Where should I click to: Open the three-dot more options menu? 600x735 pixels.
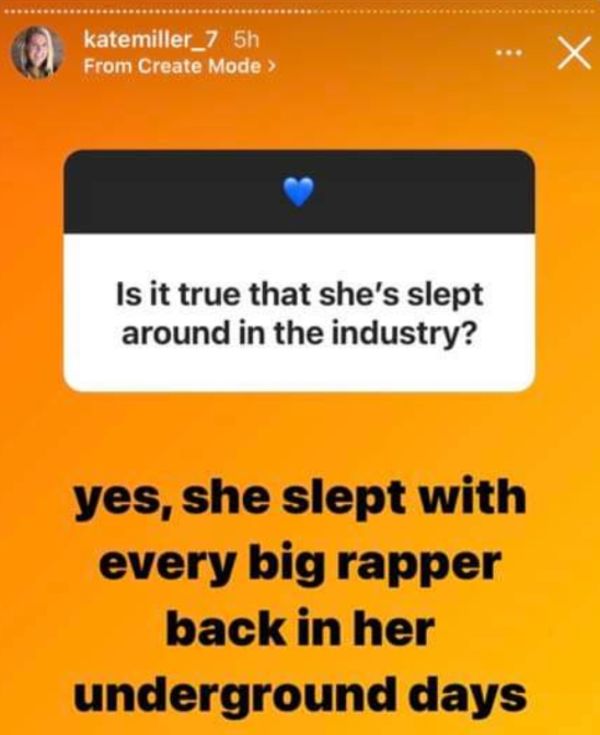tap(510, 53)
